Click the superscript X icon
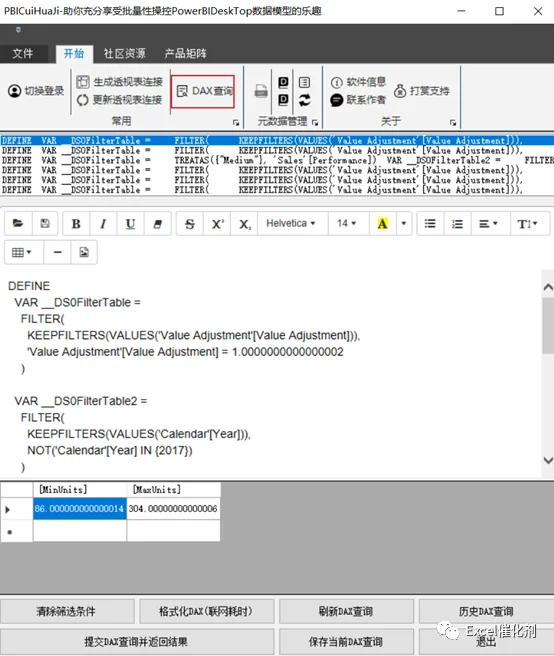Image resolution: width=554 pixels, height=656 pixels. coord(217,224)
